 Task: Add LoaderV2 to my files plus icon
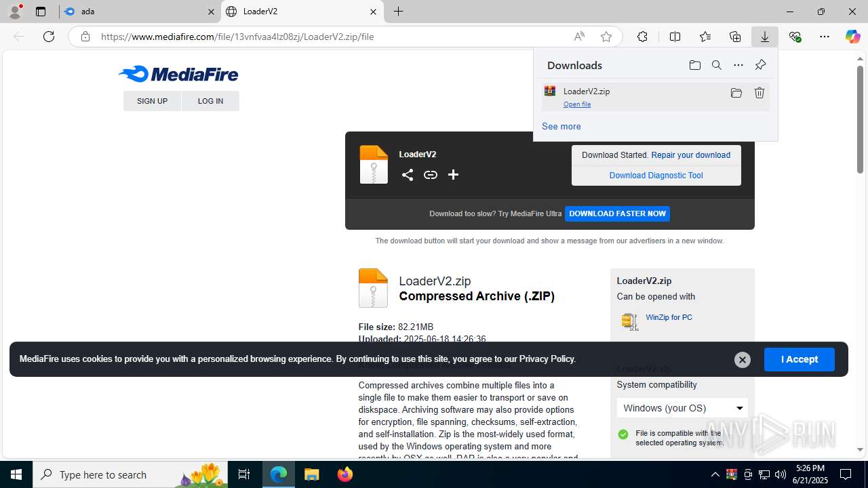(454, 175)
